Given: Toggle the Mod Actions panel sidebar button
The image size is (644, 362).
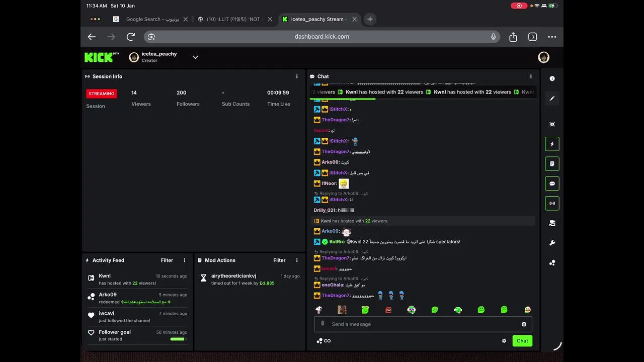Looking at the screenshot, I should pos(552,164).
